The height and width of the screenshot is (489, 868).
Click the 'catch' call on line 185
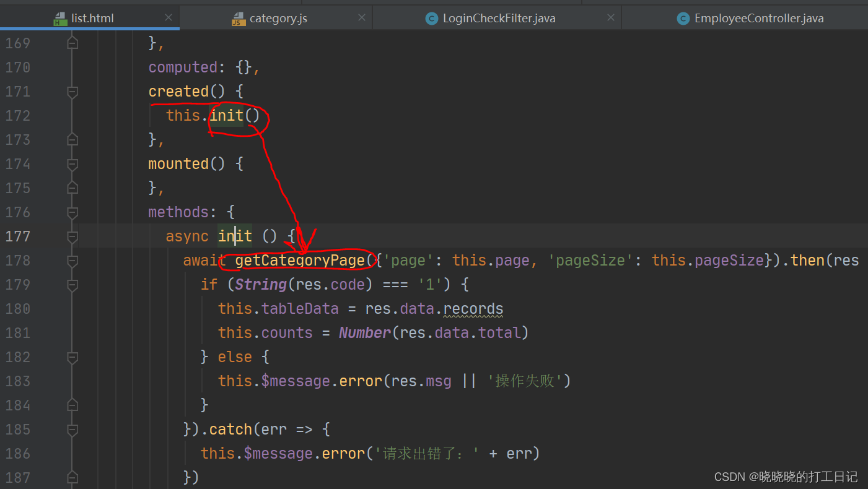click(230, 430)
